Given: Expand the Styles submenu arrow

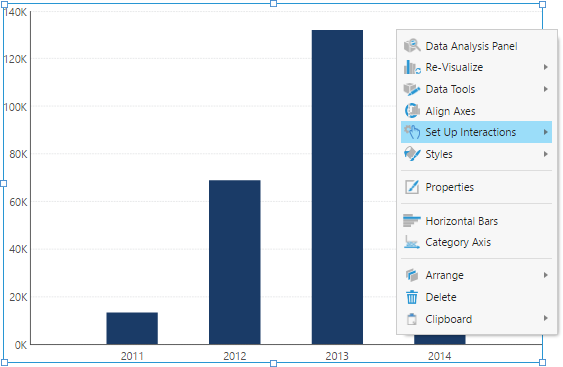Looking at the screenshot, I should [545, 154].
